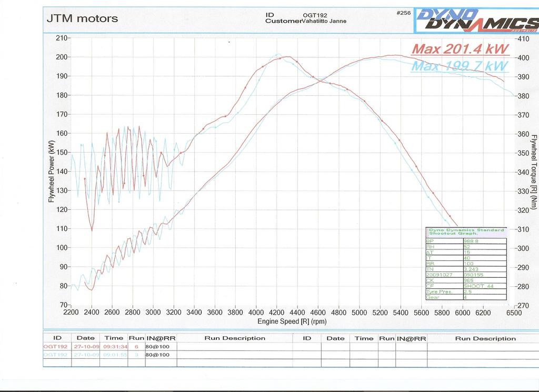Select the blue Max 199.7 kW label
The width and height of the screenshot is (539, 392).
pyautogui.click(x=460, y=66)
